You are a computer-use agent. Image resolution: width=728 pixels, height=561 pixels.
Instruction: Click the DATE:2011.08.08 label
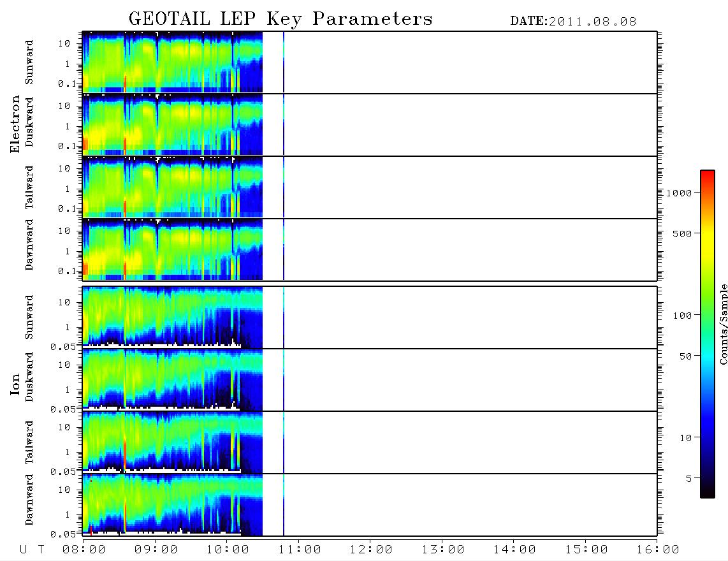(x=573, y=22)
